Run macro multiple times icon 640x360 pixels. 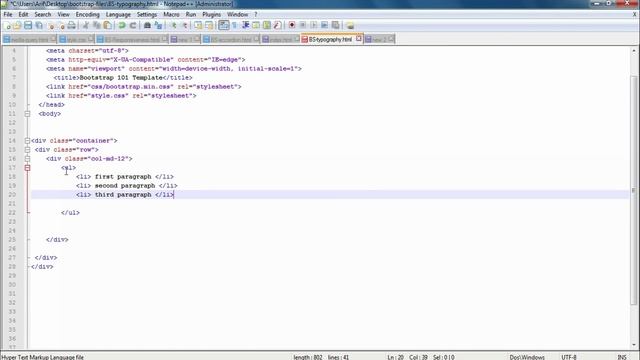pos(324,25)
